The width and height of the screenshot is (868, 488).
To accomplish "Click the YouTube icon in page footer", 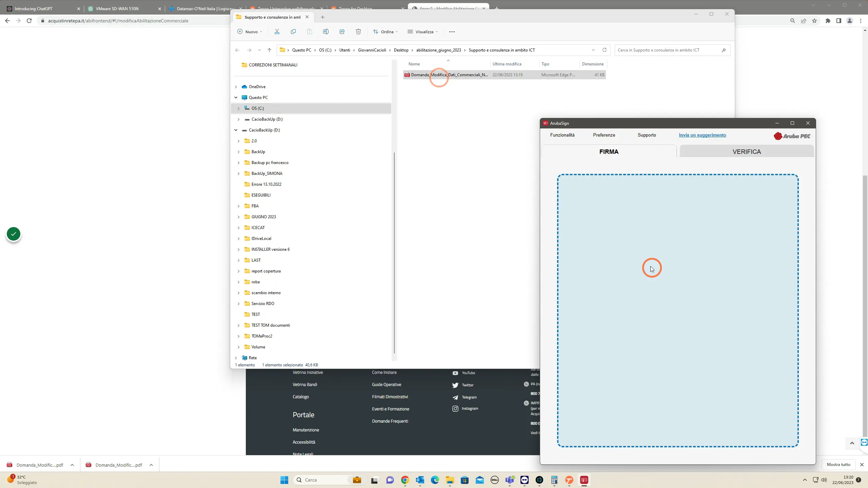I will coord(455,373).
